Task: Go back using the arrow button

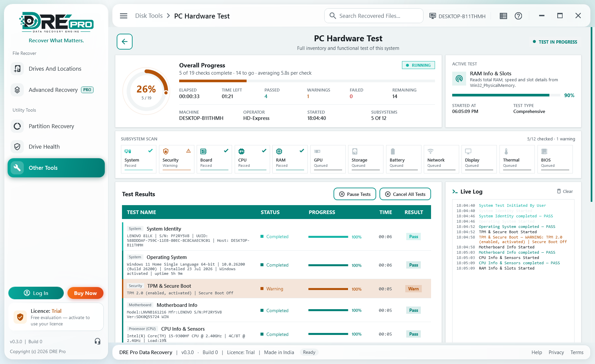Action: [x=125, y=42]
